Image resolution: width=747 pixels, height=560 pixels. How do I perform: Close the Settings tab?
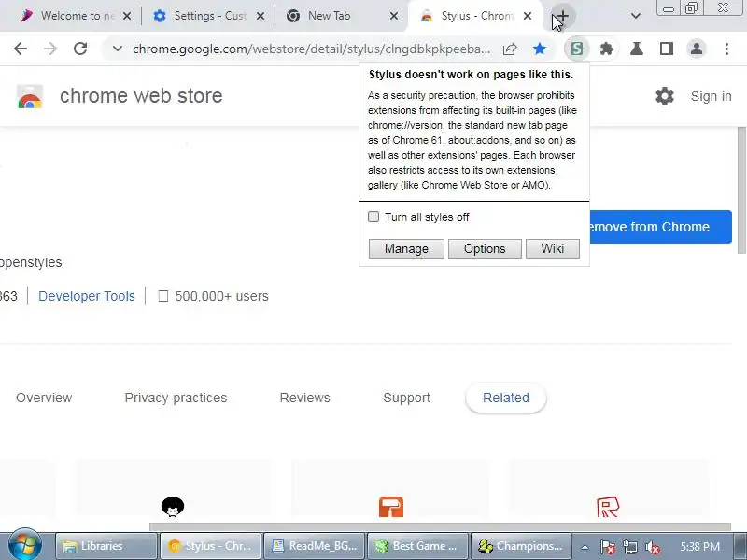261,16
